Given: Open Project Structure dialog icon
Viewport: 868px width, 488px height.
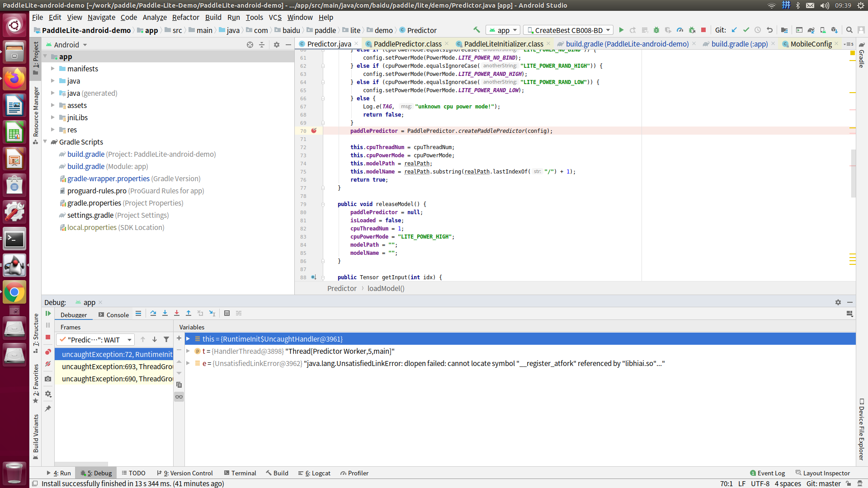Looking at the screenshot, I should pos(784,30).
